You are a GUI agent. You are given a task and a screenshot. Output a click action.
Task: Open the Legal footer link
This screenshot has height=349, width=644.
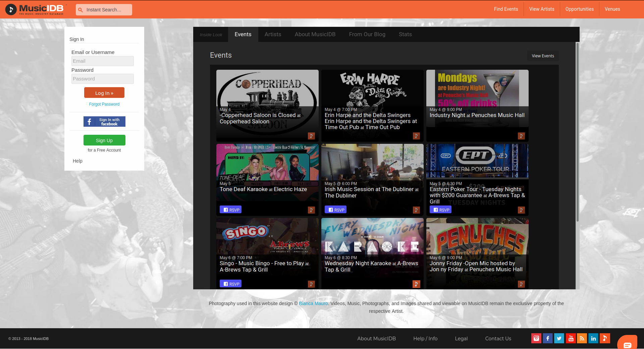click(x=461, y=339)
